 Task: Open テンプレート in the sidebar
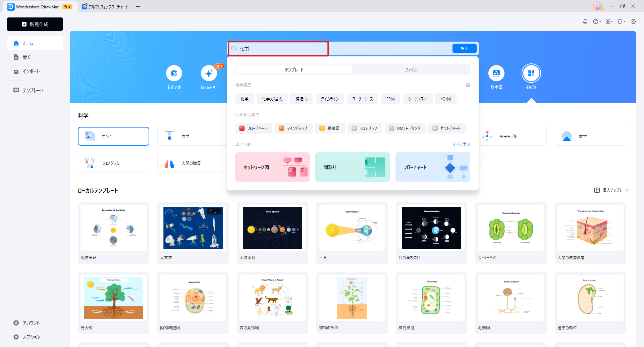[35, 90]
